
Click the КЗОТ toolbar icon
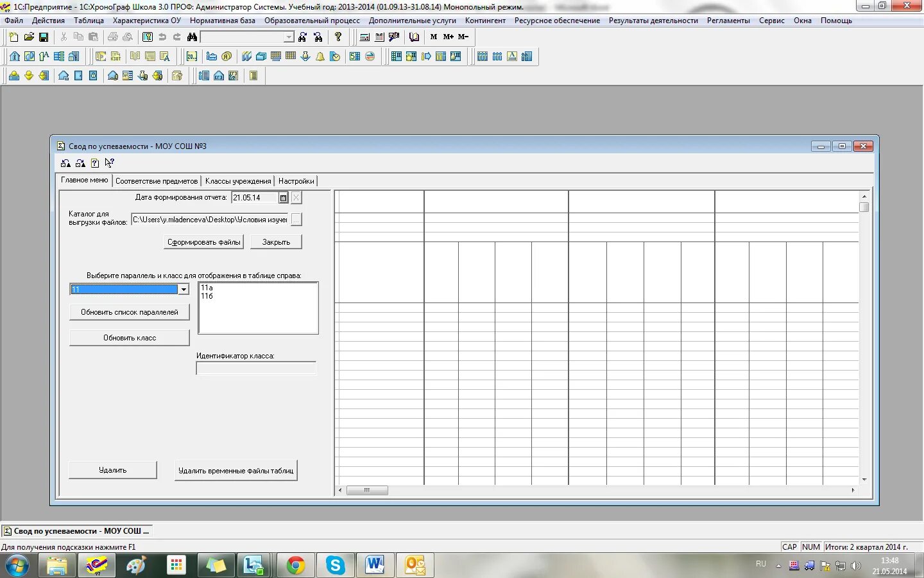[x=116, y=57]
